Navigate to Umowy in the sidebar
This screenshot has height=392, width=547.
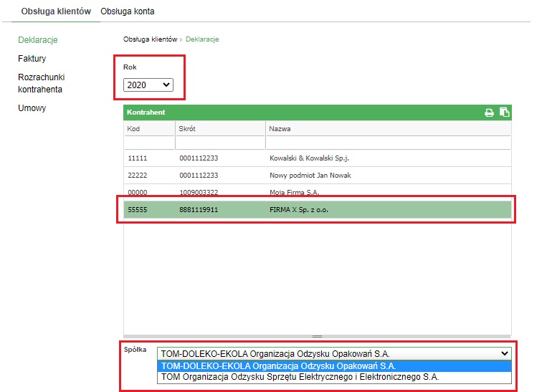32,108
